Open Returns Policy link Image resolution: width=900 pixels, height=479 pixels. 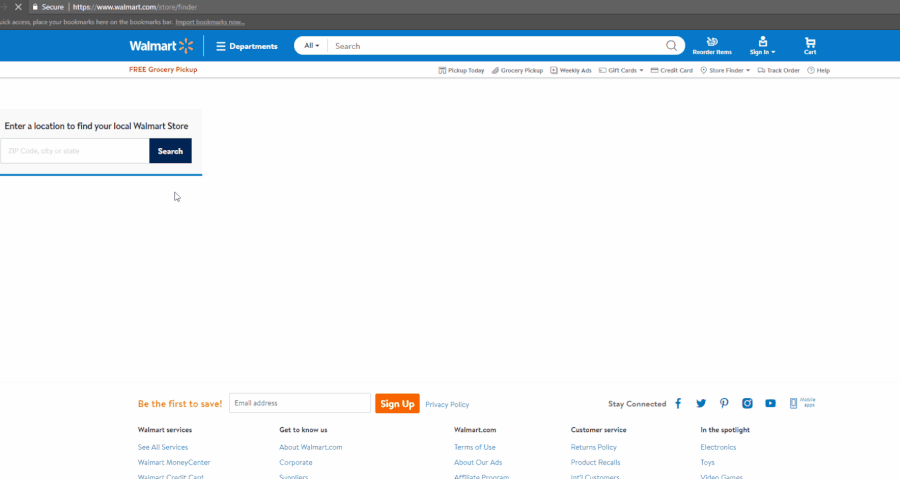[x=593, y=447]
